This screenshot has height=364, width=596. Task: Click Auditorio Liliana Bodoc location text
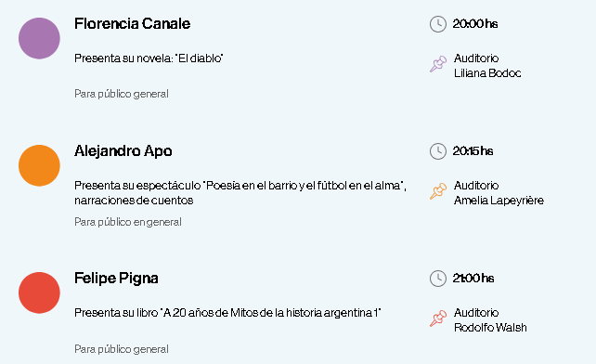tap(487, 65)
